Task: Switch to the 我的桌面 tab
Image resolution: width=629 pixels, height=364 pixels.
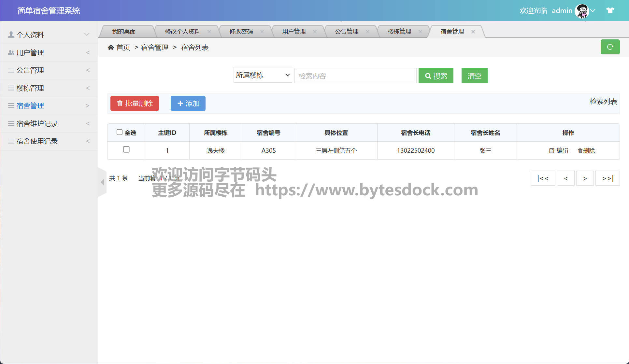Action: pos(124,32)
